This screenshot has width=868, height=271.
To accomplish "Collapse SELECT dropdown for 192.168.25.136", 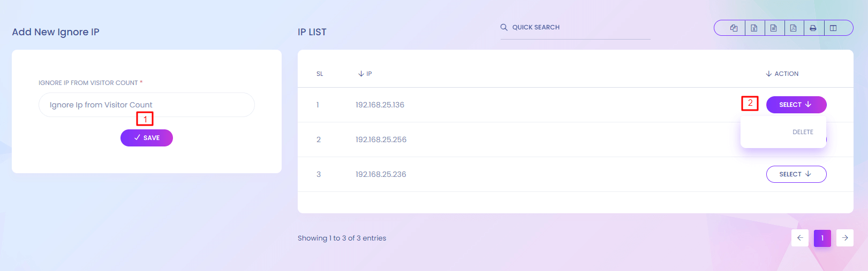I will (x=796, y=105).
